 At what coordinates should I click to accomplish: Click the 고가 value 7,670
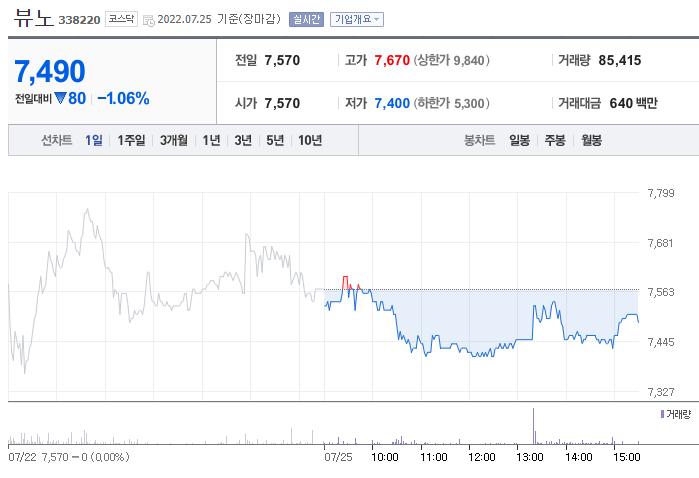(x=392, y=60)
